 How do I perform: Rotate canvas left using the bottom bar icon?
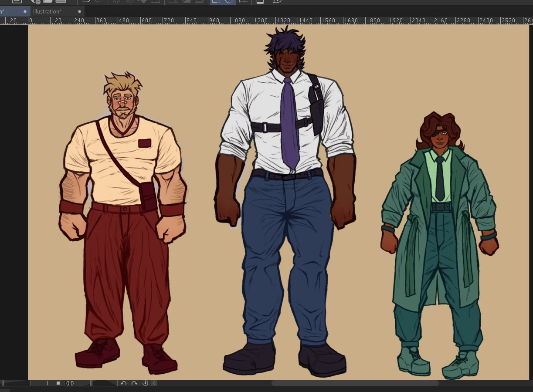(x=124, y=383)
